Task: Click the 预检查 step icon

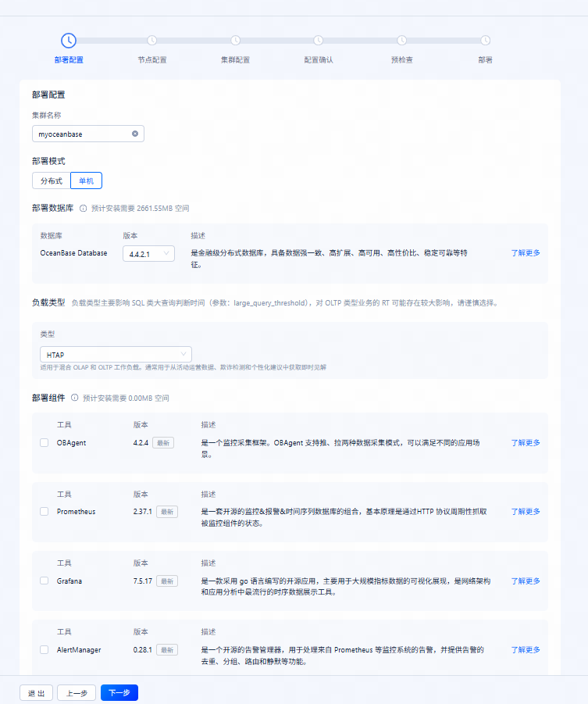Action: pyautogui.click(x=401, y=41)
